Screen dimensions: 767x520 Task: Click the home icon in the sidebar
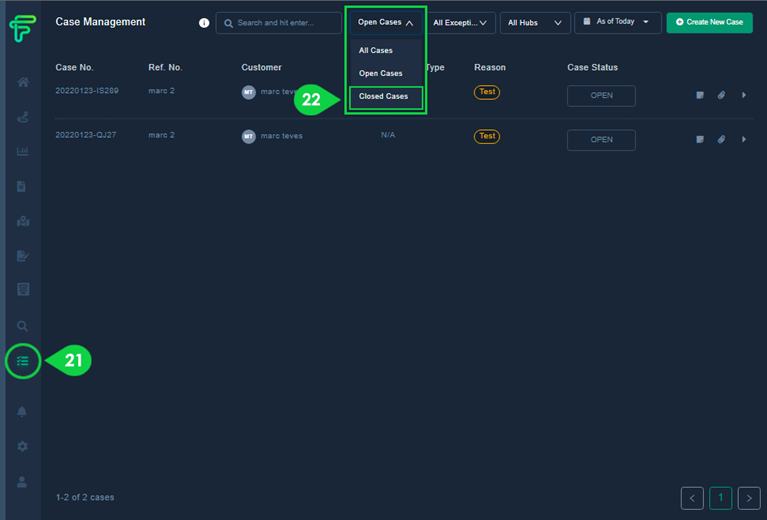(22, 82)
